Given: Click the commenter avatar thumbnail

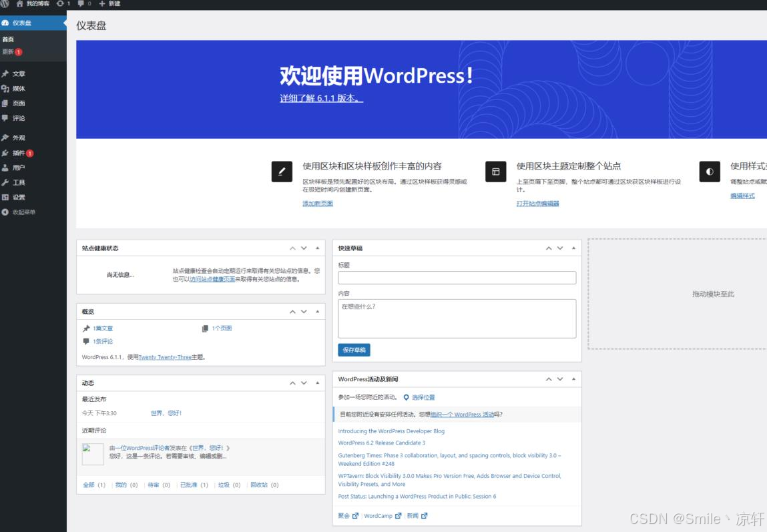Looking at the screenshot, I should point(92,455).
